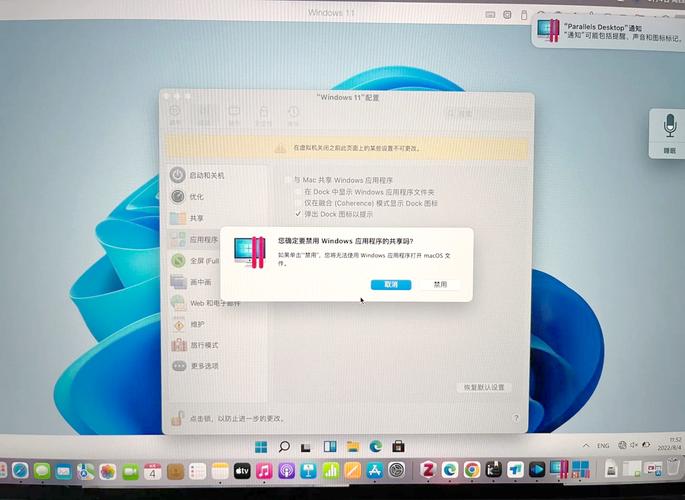Image resolution: width=685 pixels, height=500 pixels.
Task: Open the 旅行模式 travel mode section
Action: [195, 345]
